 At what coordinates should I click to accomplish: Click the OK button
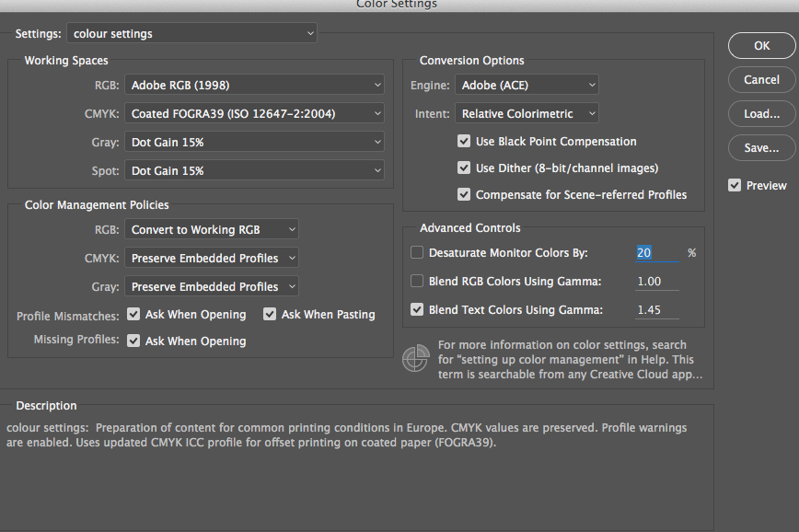[x=761, y=45]
